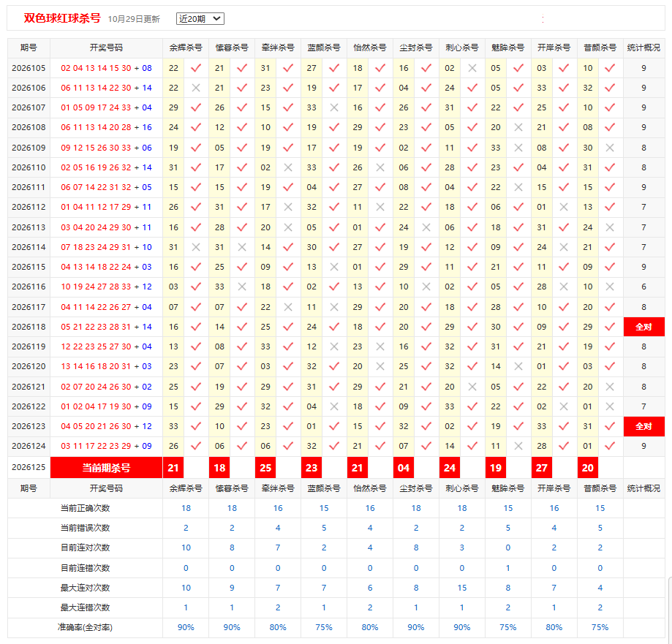Image resolution: width=672 pixels, height=644 pixels.
Task: Click the 余辉杀号 X mark in row 2026114
Action: click(196, 247)
